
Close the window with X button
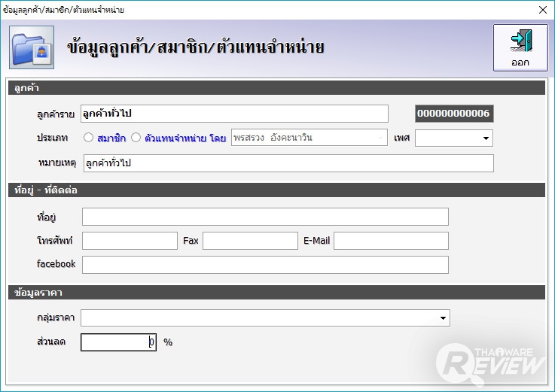(x=543, y=10)
